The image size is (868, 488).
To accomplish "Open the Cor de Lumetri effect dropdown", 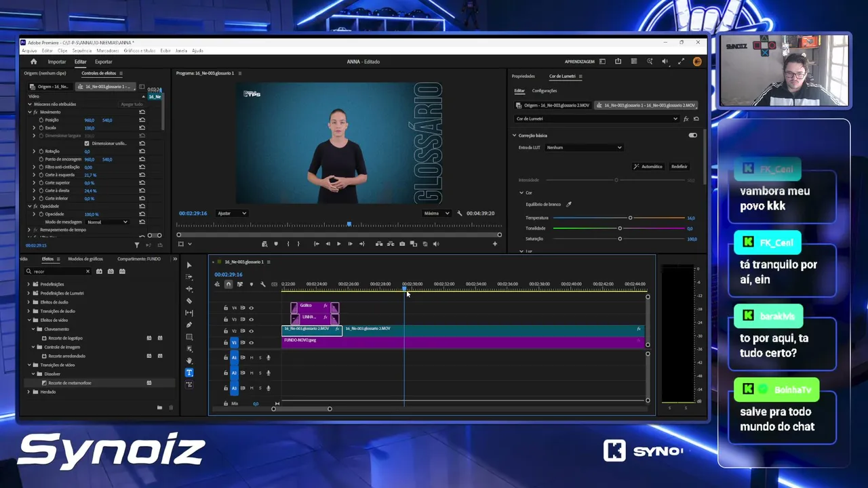I will coord(595,119).
